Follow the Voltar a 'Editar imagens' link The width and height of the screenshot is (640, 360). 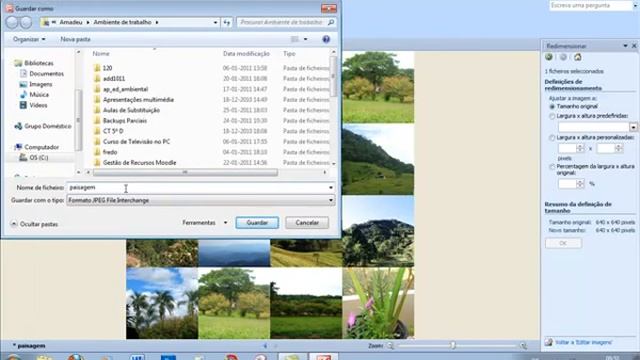click(x=584, y=342)
